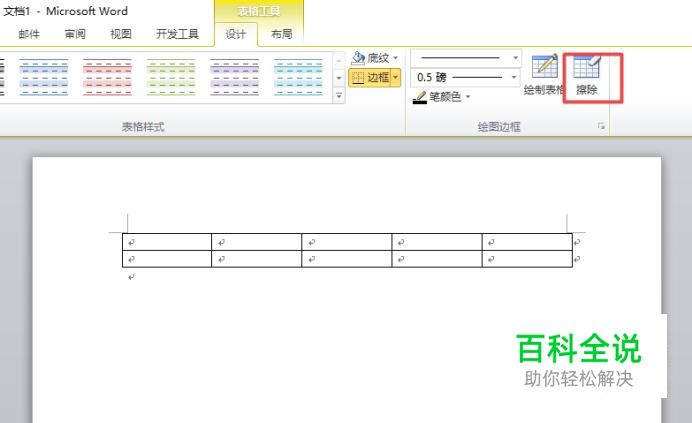Image resolution: width=692 pixels, height=423 pixels.
Task: Expand the full table styles gallery
Action: pos(339,95)
